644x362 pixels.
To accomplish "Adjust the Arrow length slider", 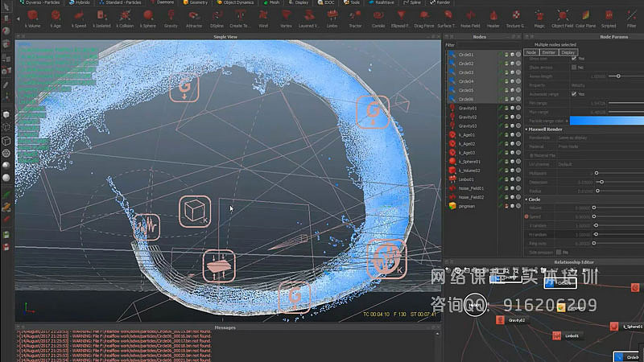I will point(618,76).
